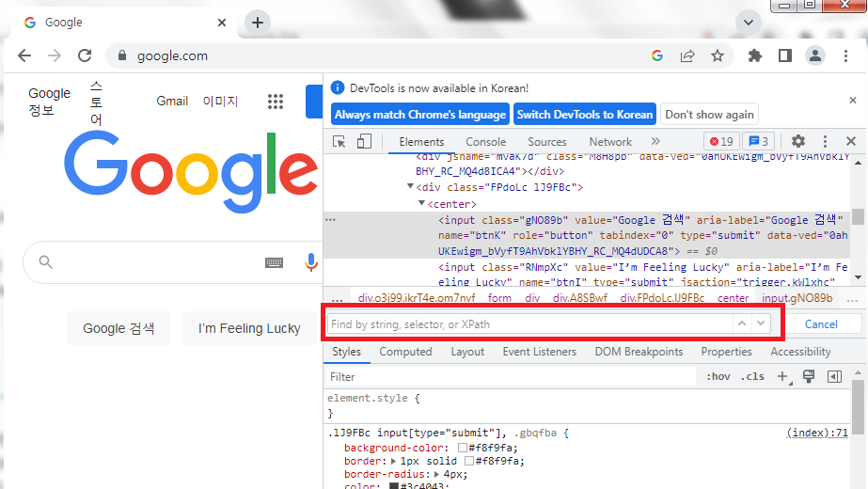
Task: Select the inspect element picker icon
Action: [x=339, y=142]
